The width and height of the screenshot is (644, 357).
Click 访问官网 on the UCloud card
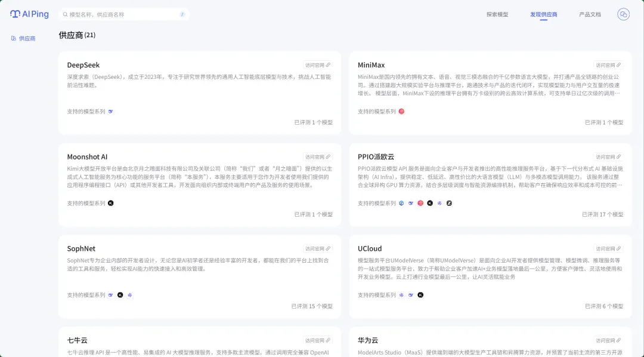tap(608, 248)
